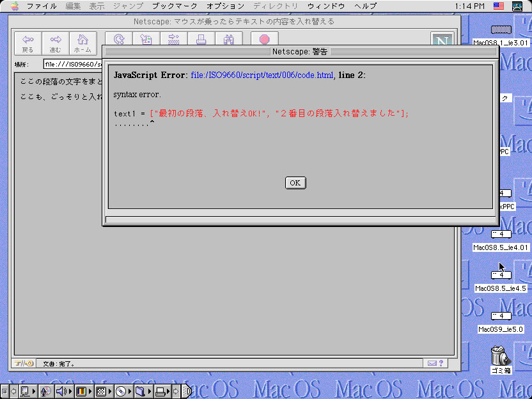Open the application switcher menu icon

click(x=517, y=6)
